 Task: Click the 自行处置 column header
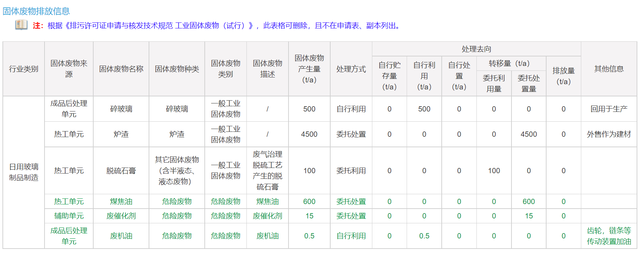coord(459,76)
